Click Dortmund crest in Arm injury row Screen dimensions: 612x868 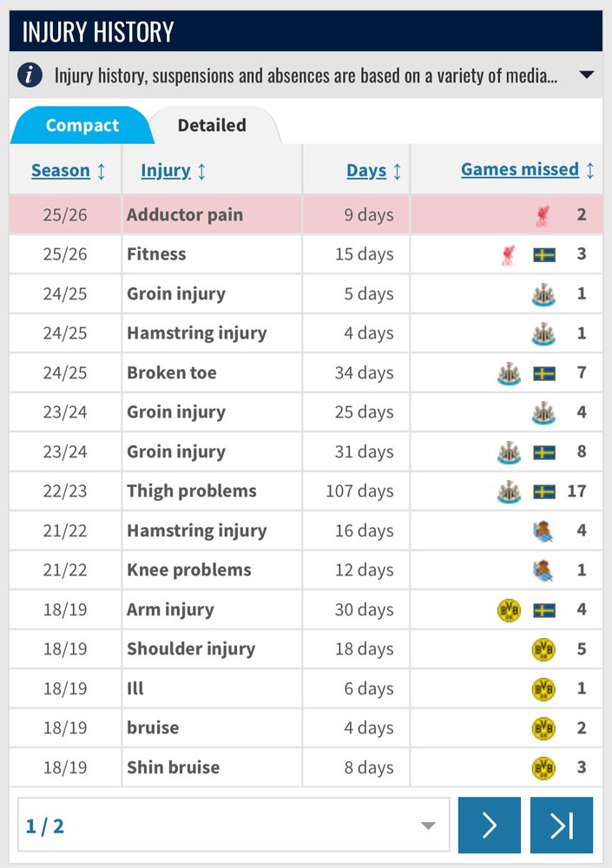click(x=509, y=610)
